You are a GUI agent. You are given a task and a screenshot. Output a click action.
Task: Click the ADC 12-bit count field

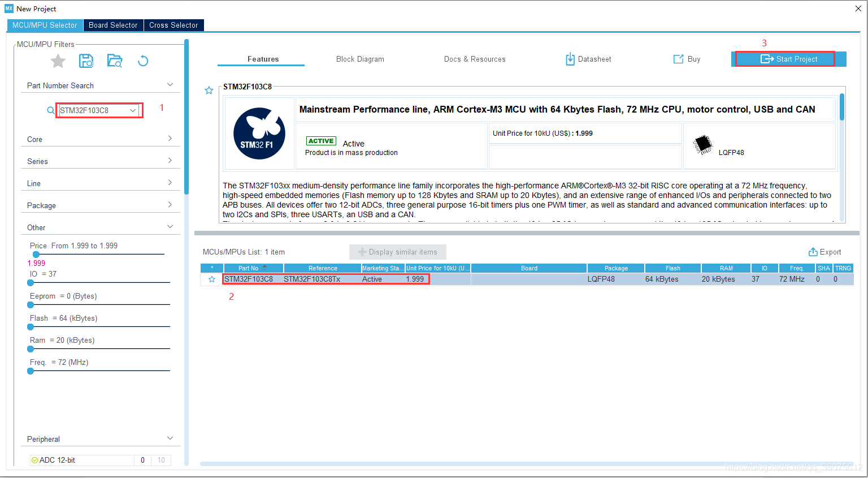pyautogui.click(x=142, y=460)
